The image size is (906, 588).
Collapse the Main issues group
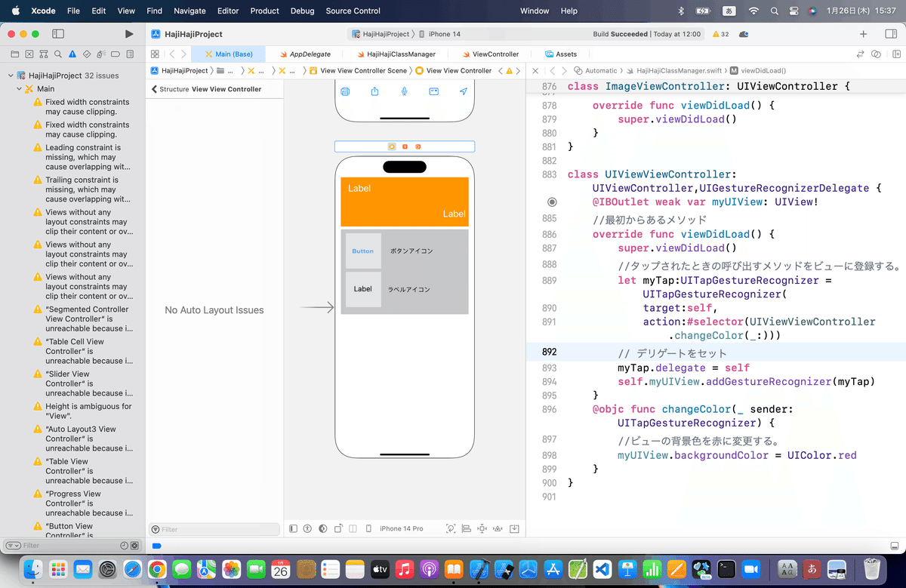(x=20, y=89)
